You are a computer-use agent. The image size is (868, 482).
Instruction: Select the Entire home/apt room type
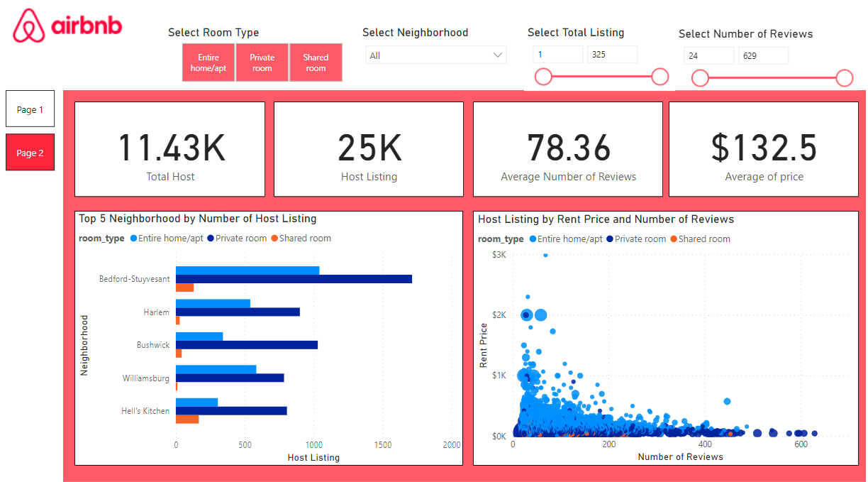[x=208, y=62]
